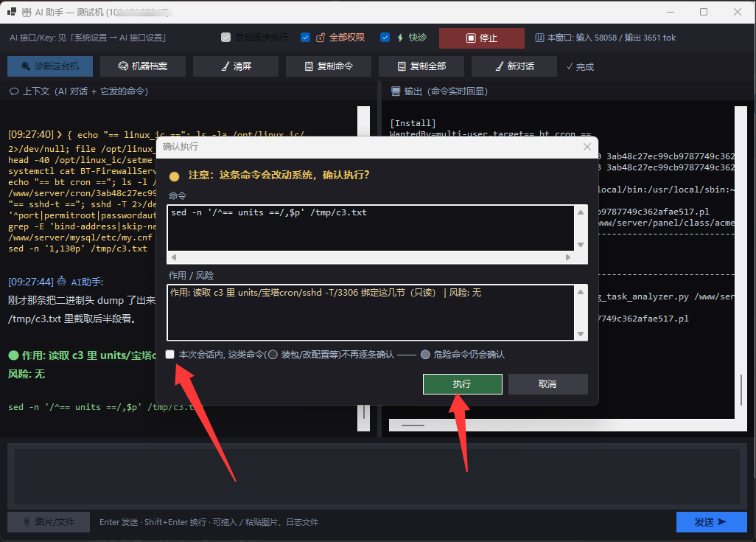This screenshot has width=756, height=542.
Task: Click the 执行 button in dialog
Action: tap(463, 383)
